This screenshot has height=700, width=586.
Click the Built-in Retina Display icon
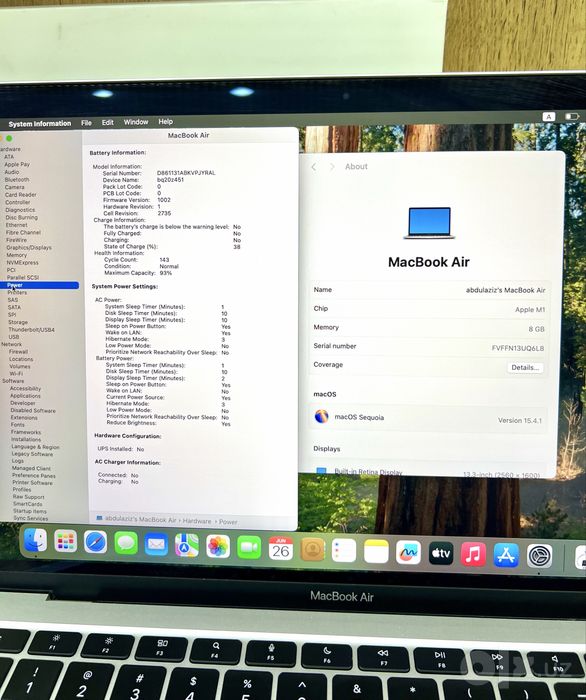321,471
